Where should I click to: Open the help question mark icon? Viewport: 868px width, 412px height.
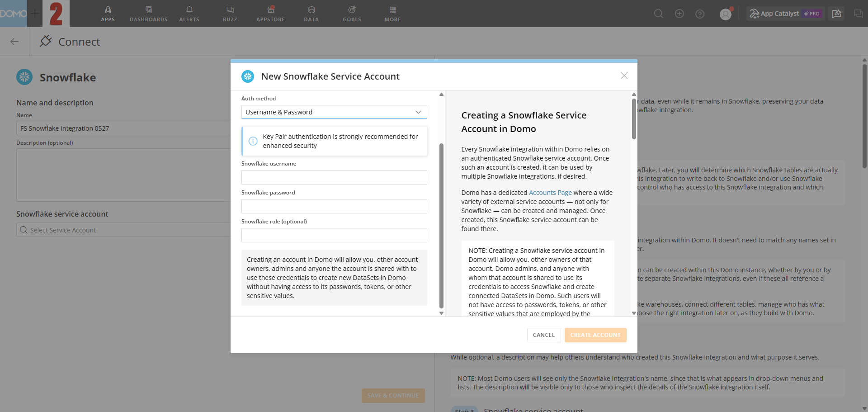pos(700,14)
